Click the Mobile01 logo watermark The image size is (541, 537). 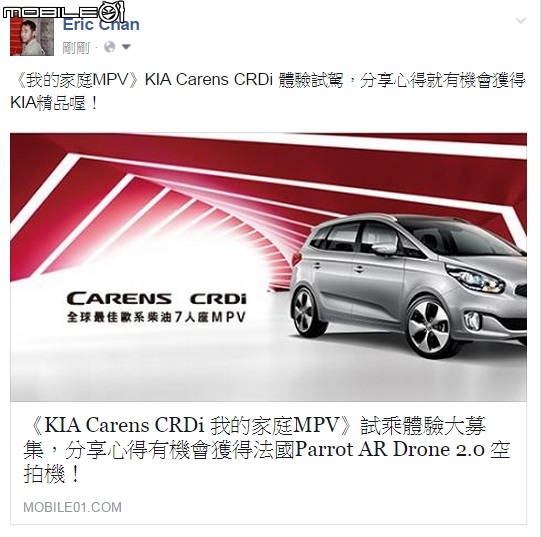[63, 12]
